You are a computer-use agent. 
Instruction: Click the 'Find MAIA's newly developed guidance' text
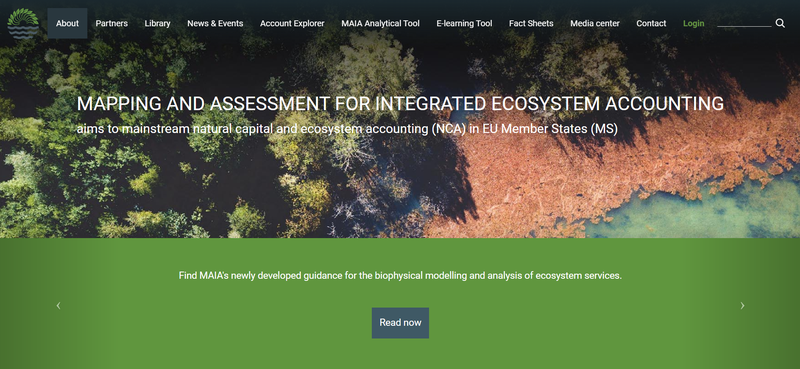coord(401,276)
